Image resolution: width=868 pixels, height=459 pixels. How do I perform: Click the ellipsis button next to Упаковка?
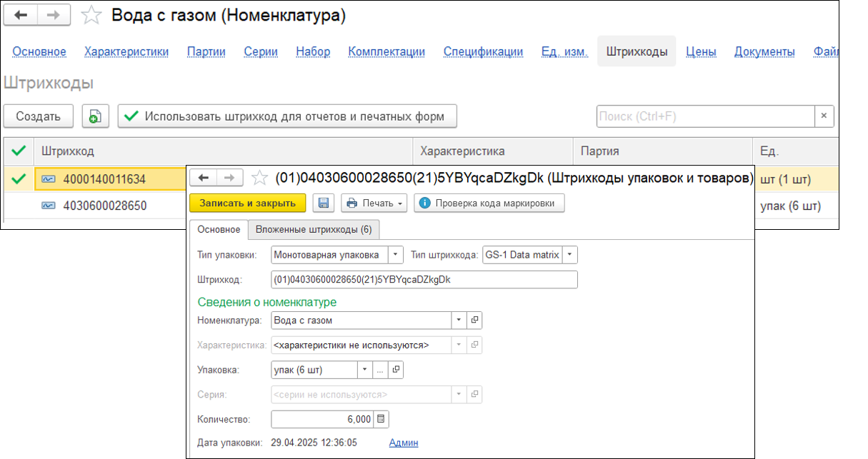381,370
